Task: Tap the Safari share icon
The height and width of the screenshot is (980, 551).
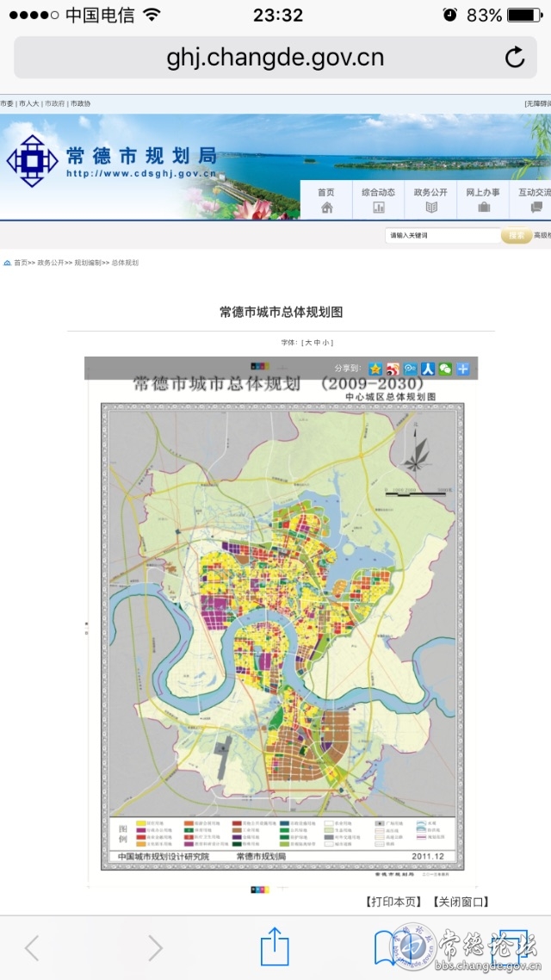Action: [274, 946]
